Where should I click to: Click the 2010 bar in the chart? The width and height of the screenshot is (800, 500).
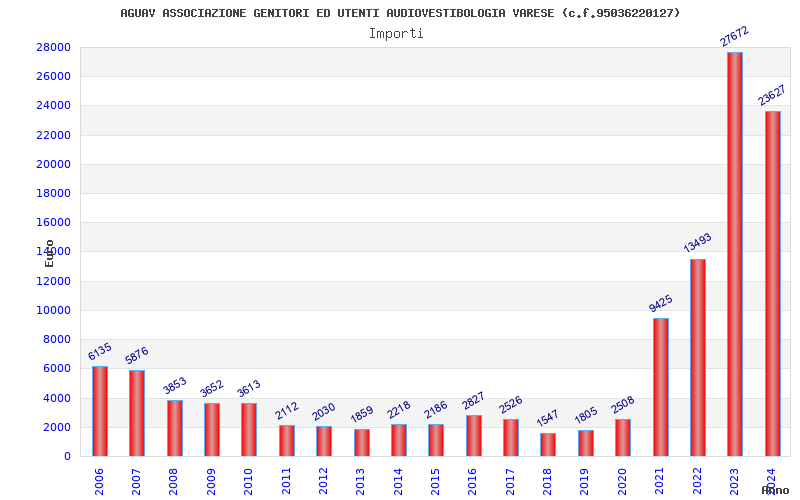click(249, 430)
